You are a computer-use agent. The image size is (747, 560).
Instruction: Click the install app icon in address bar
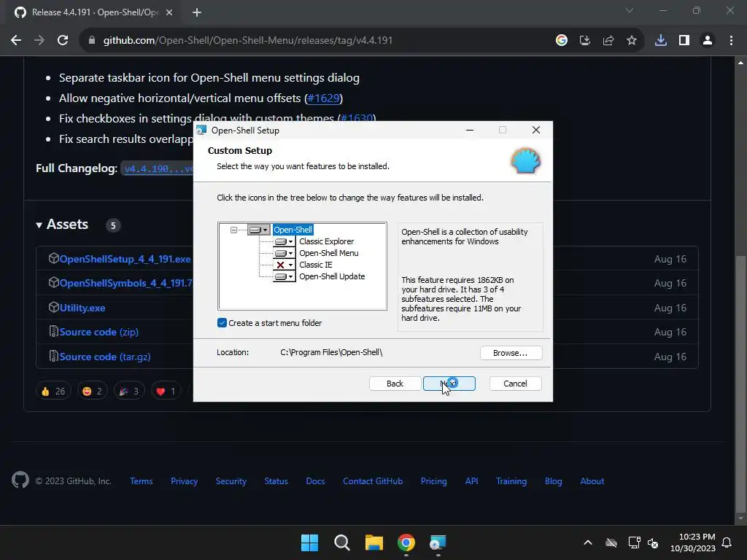[585, 41]
